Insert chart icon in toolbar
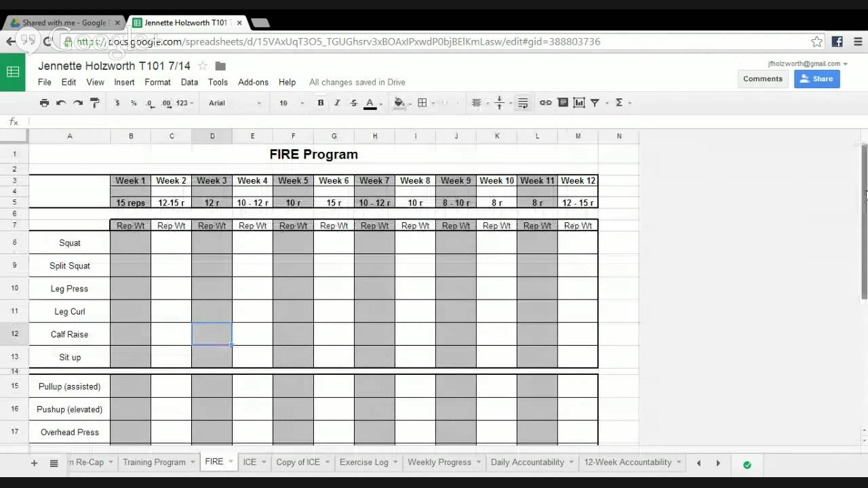868x488 pixels. (x=578, y=103)
